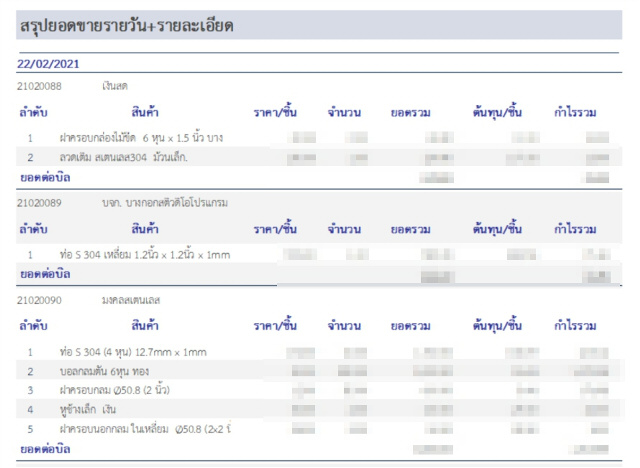The width and height of the screenshot is (640, 468).
Task: Click 'จำนวน' header in bill 21020089 table
Action: pos(344,229)
